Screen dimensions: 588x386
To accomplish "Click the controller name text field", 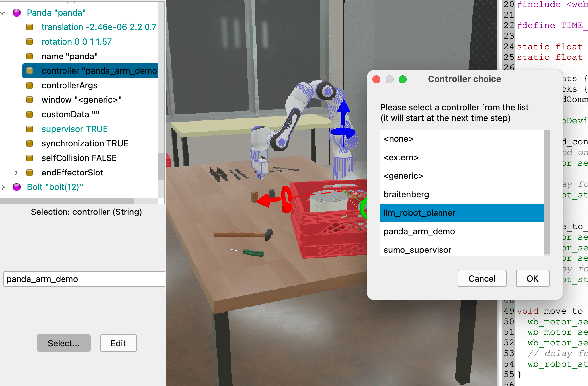I will [x=84, y=279].
